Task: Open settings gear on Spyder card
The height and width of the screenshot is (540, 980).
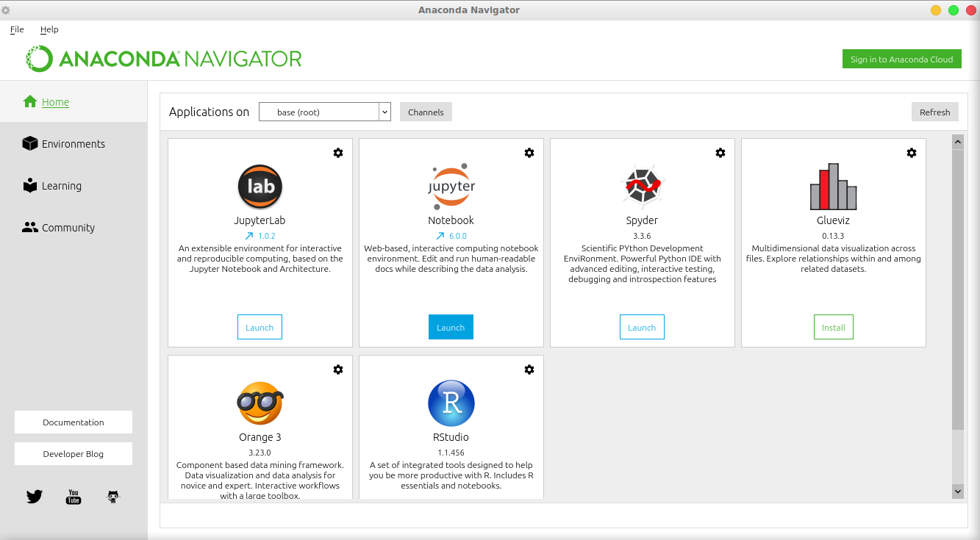Action: (720, 153)
